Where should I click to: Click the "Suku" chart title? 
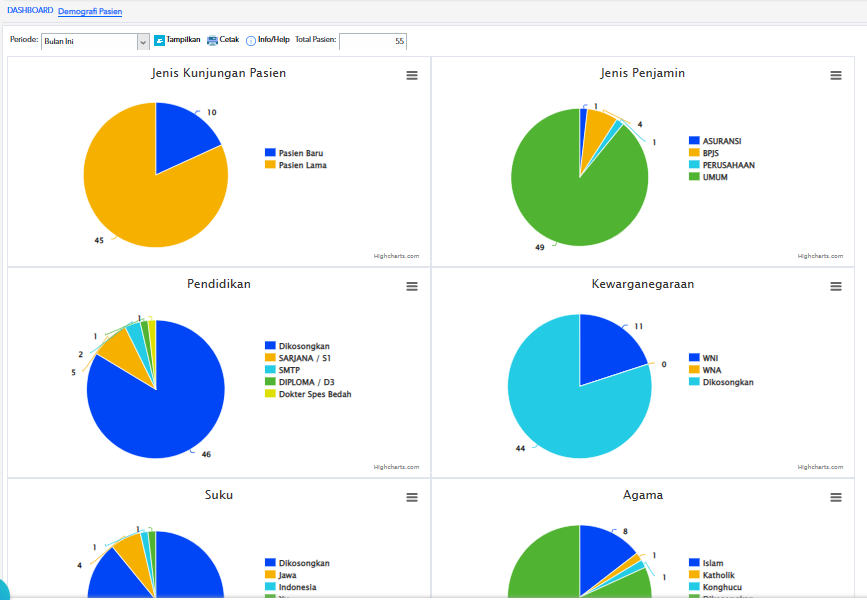(219, 495)
